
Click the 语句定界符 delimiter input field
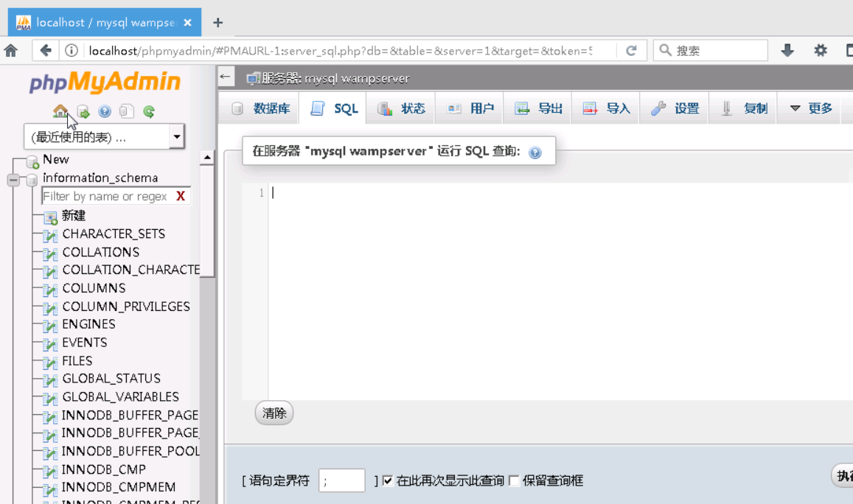pyautogui.click(x=341, y=480)
